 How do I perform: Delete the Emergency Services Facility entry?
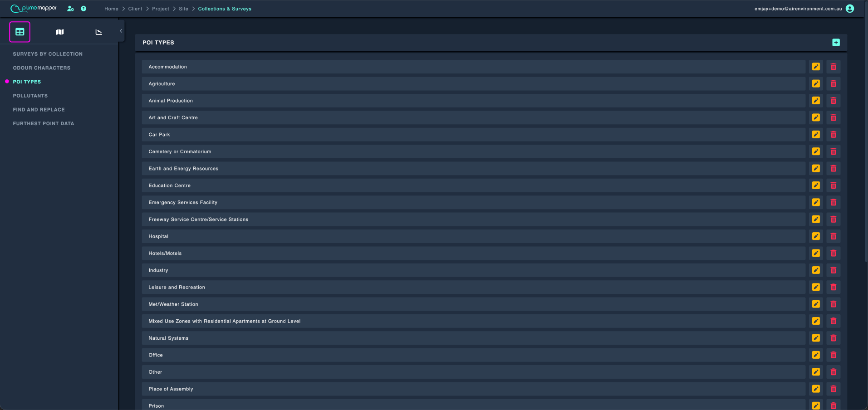834,202
